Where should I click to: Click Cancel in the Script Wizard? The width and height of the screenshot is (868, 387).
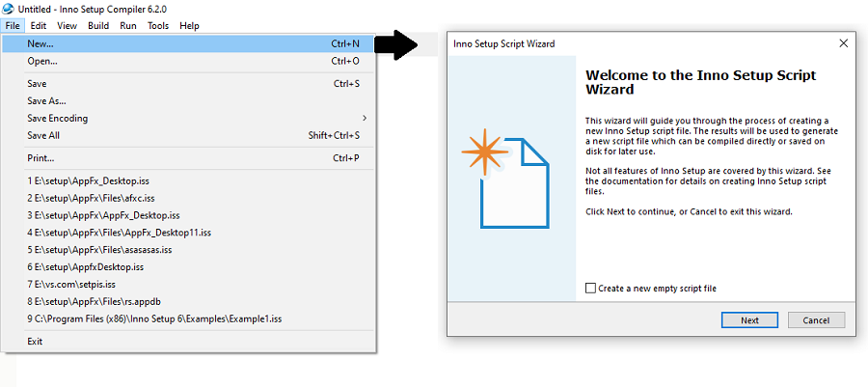pos(817,320)
